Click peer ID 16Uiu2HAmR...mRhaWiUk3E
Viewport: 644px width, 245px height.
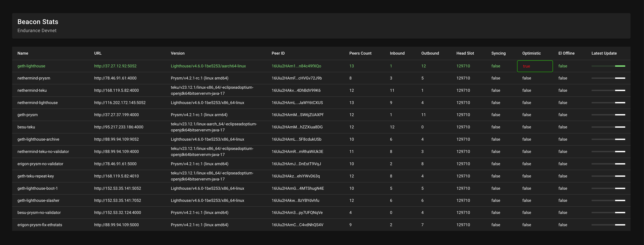[x=297, y=152]
